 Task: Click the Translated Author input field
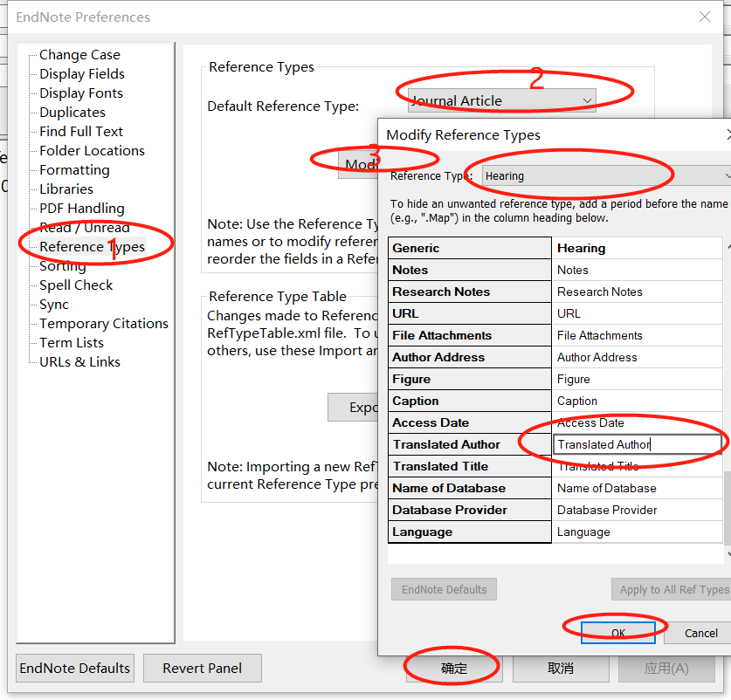point(637,444)
